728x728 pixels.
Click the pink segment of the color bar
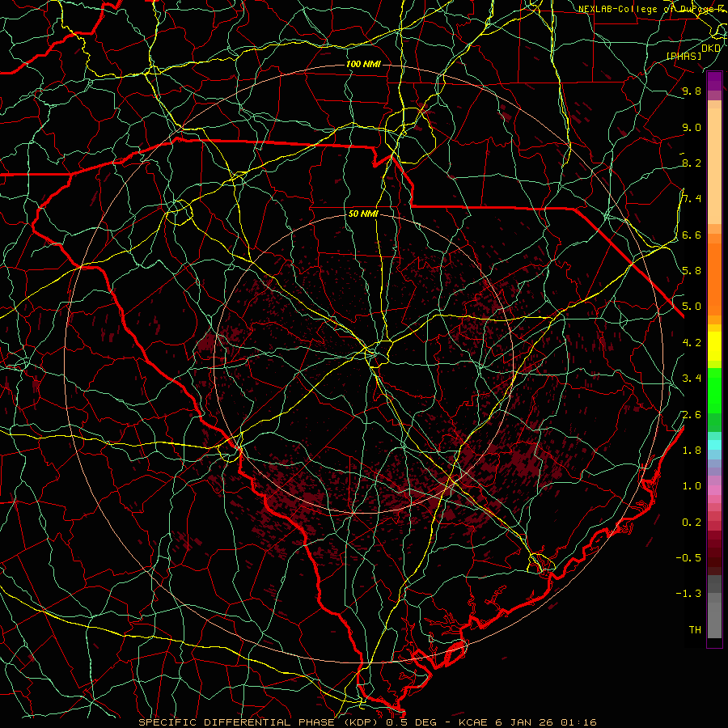click(x=714, y=490)
